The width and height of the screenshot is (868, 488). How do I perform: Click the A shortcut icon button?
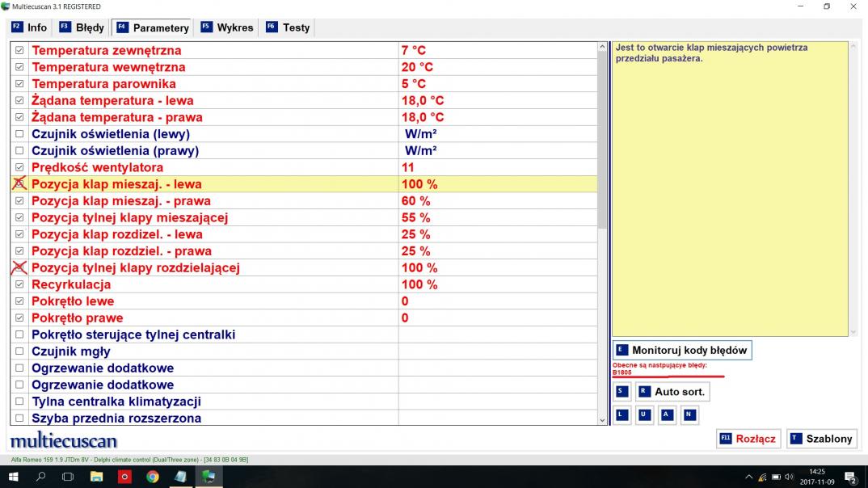tap(667, 414)
